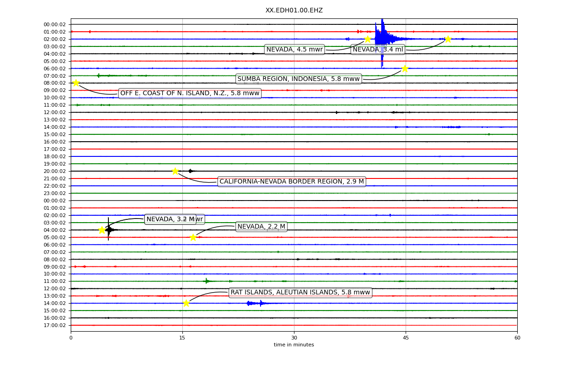Screen dimensions: 588x368
Task: Click the CALIFORNIA-NEVADA BORDER REGION, 2.9 M label
Action: click(292, 182)
